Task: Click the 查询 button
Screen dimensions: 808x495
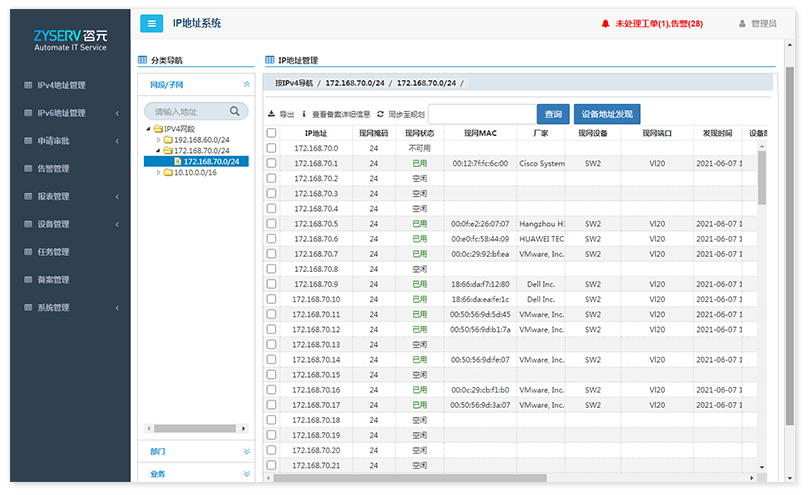Action: 553,114
